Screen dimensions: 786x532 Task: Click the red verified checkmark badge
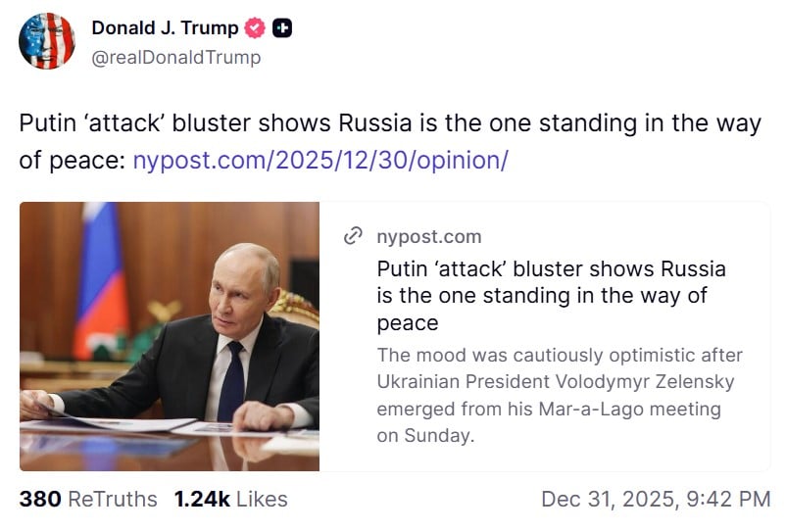coord(255,28)
